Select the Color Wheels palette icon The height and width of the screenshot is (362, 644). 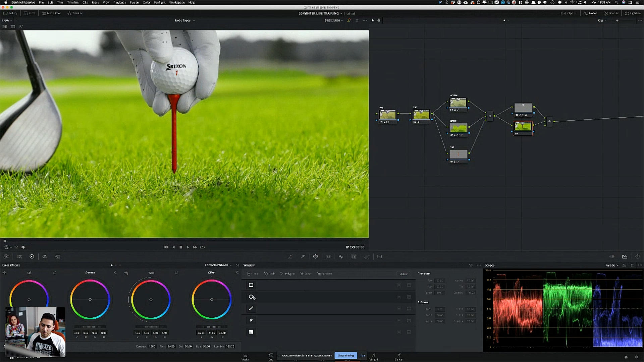pyautogui.click(x=32, y=257)
